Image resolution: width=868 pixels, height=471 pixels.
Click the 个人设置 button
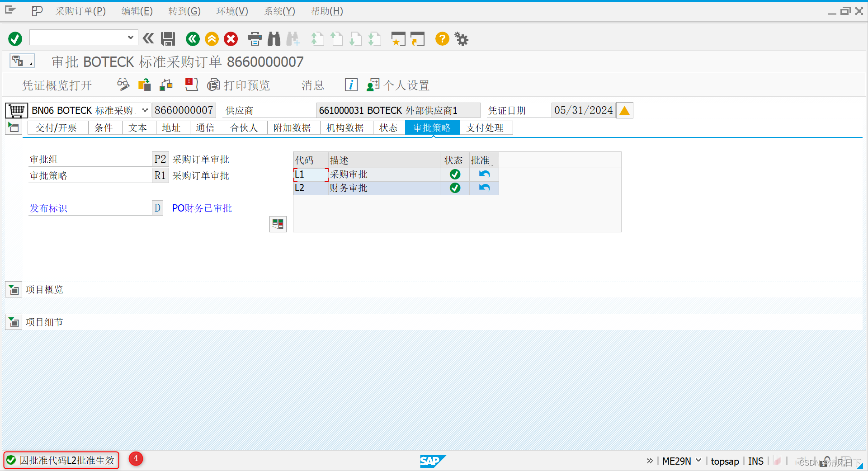click(398, 85)
